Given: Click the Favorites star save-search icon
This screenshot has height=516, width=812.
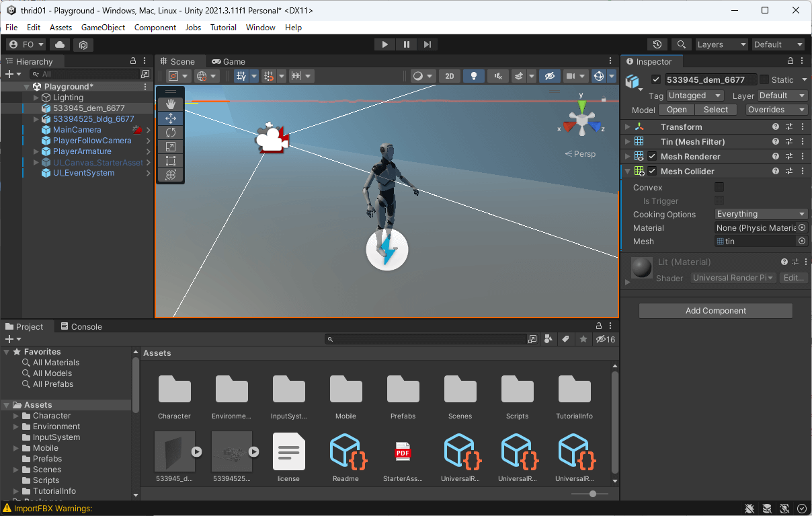Looking at the screenshot, I should click(583, 339).
